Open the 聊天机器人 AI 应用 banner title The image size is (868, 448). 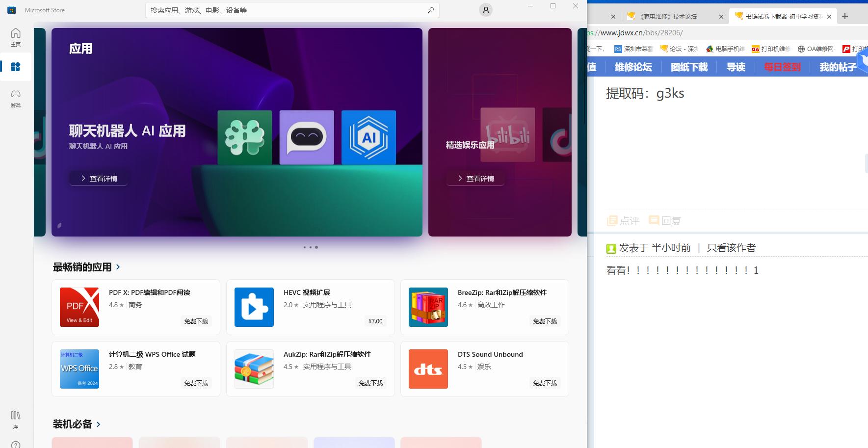click(127, 131)
